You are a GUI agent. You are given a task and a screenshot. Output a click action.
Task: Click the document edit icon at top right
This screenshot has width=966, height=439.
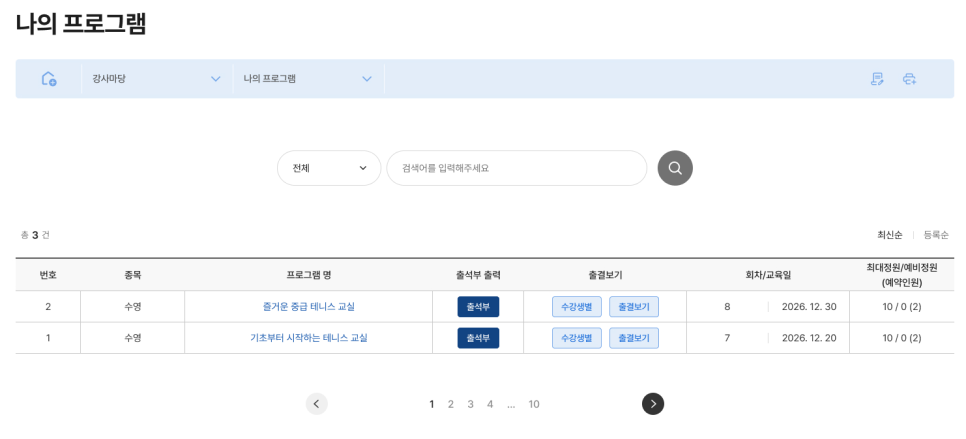tap(877, 79)
